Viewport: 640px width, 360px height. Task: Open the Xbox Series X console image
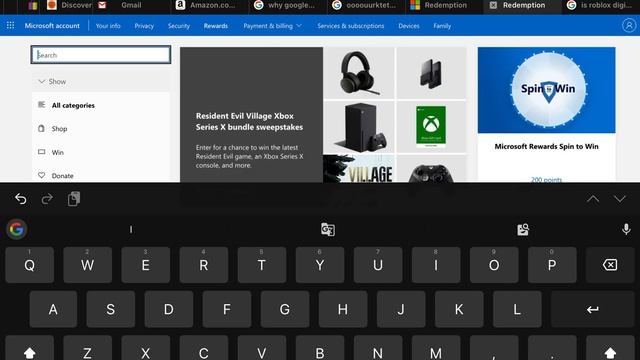coord(359,127)
